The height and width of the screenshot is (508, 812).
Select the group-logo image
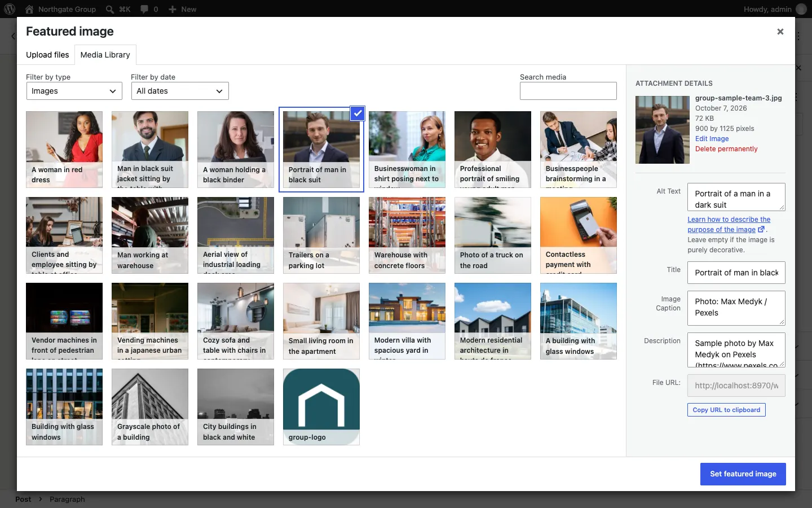click(321, 407)
